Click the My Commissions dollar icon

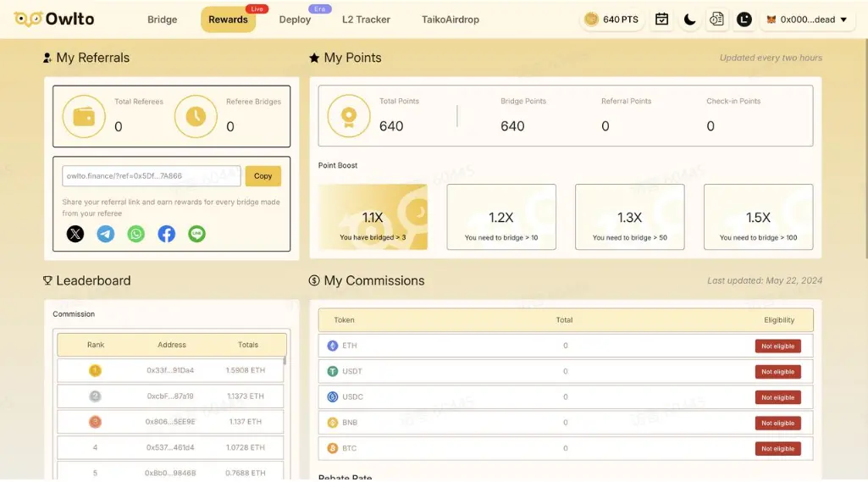(x=314, y=280)
